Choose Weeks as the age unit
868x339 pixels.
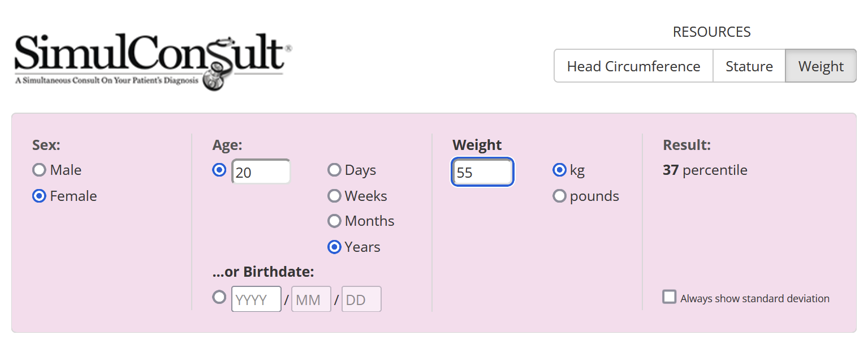pyautogui.click(x=335, y=196)
